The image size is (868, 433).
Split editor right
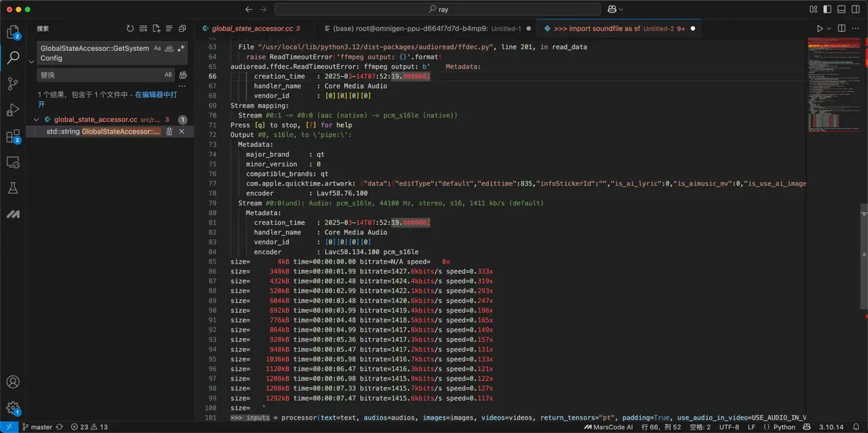841,28
